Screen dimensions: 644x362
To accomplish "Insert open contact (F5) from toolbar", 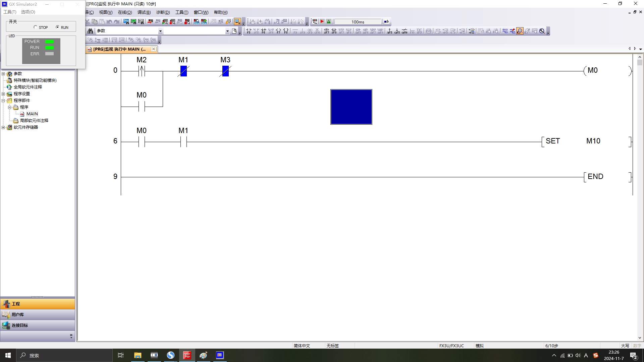I will [x=249, y=31].
